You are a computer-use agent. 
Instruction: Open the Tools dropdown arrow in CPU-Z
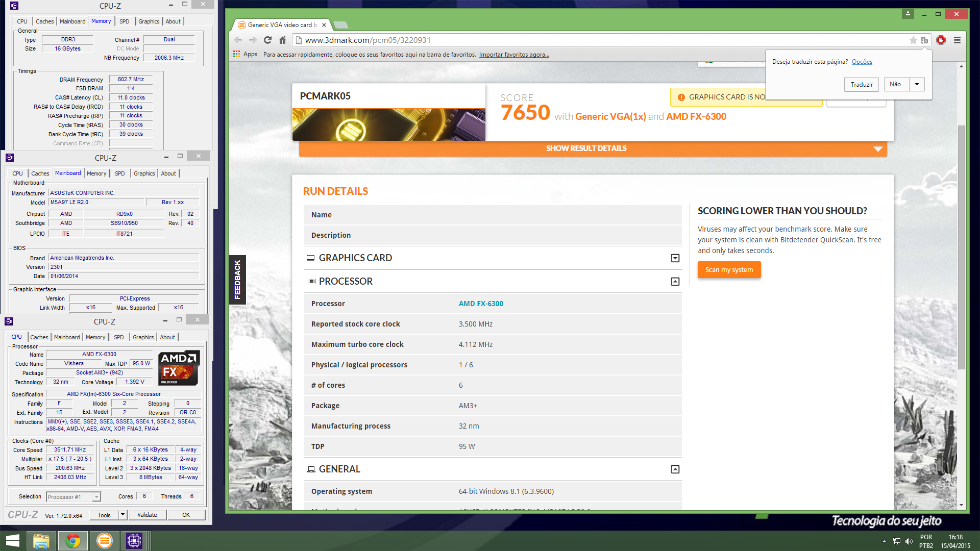pos(122,515)
